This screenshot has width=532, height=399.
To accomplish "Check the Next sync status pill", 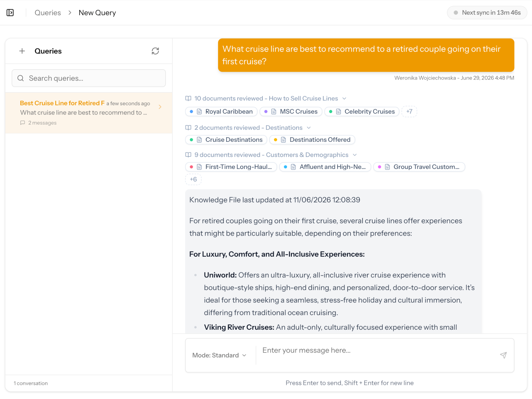I will (x=487, y=13).
